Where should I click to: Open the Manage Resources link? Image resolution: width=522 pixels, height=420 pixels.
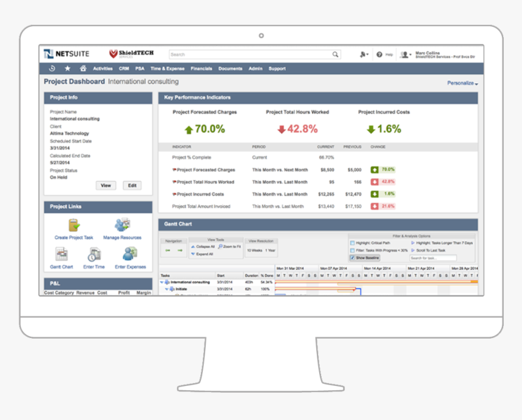[x=122, y=238]
